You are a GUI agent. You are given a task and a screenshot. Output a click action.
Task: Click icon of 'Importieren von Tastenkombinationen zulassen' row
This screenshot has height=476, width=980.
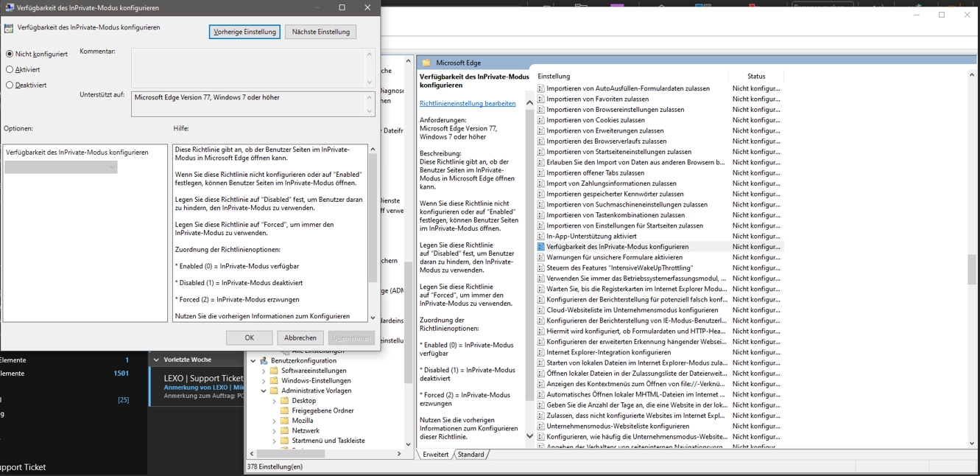click(x=541, y=215)
